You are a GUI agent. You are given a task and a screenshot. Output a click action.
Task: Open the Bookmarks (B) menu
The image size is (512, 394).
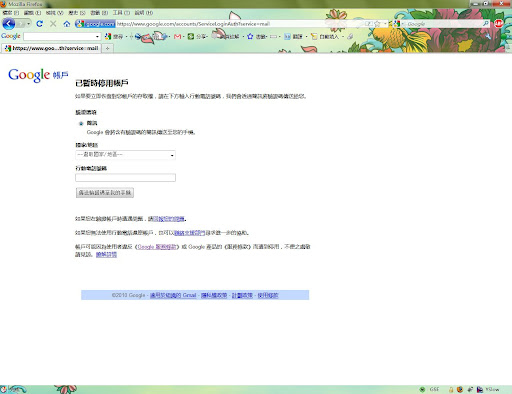[99, 13]
